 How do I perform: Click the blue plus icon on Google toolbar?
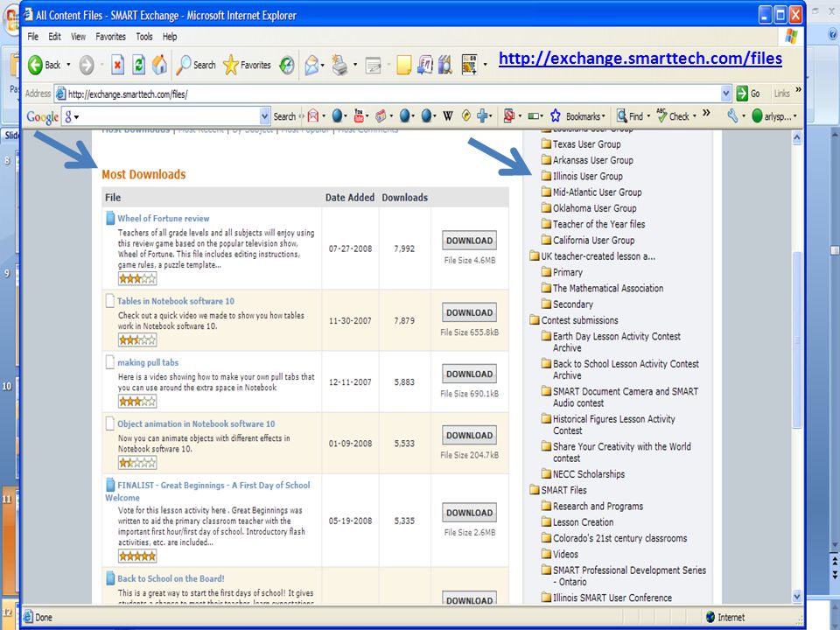click(482, 115)
